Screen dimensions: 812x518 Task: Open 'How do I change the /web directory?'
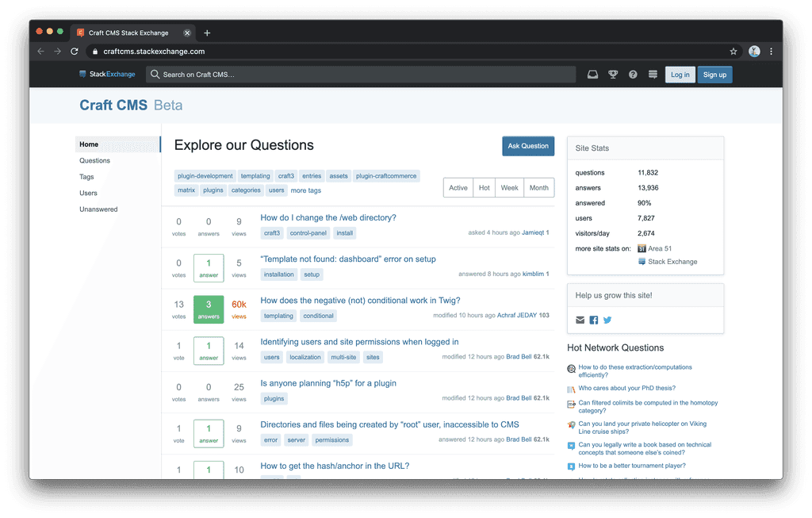tap(328, 218)
